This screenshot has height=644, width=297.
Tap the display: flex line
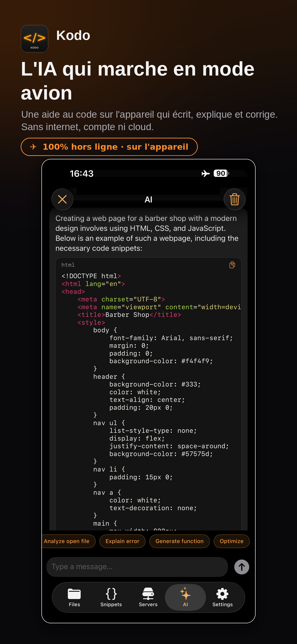[137, 439]
